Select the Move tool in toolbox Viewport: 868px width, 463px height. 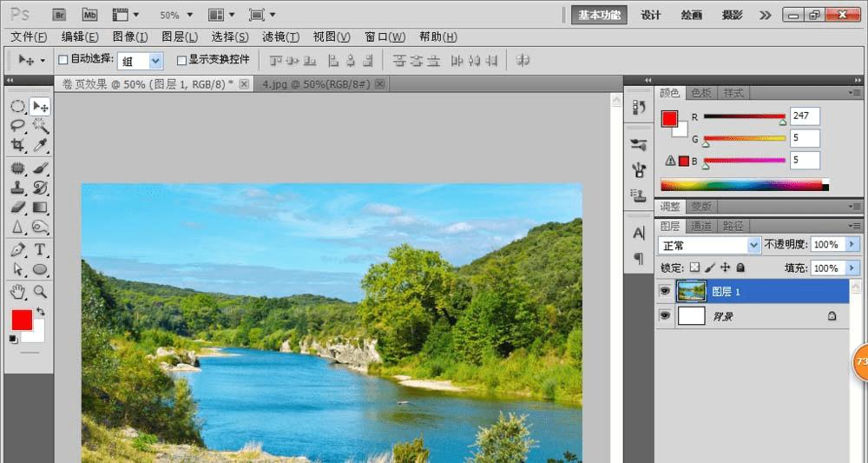[40, 106]
